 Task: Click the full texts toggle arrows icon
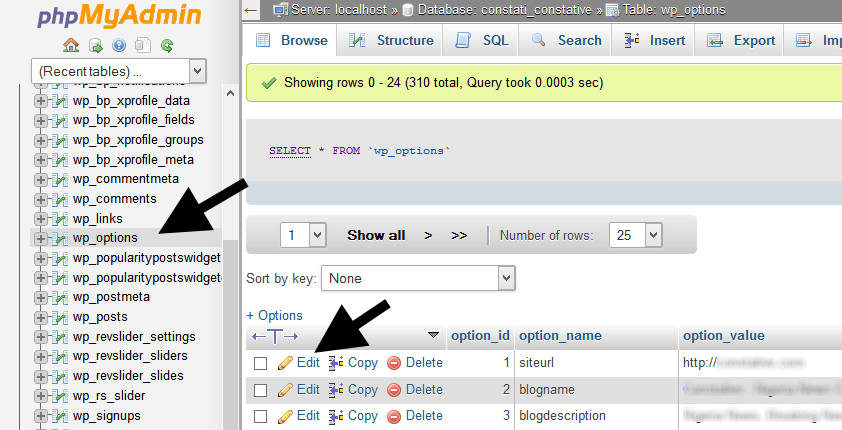(275, 337)
